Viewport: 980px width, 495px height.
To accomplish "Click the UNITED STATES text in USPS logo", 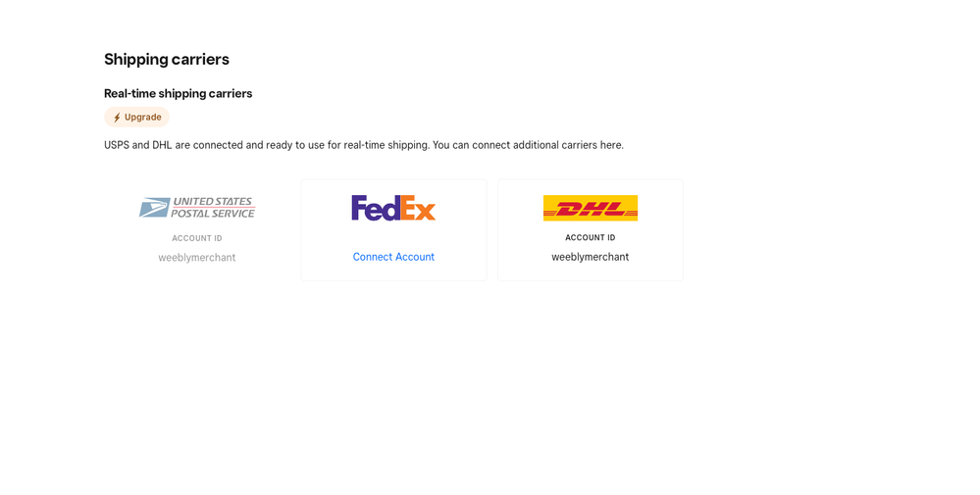I will (x=213, y=201).
